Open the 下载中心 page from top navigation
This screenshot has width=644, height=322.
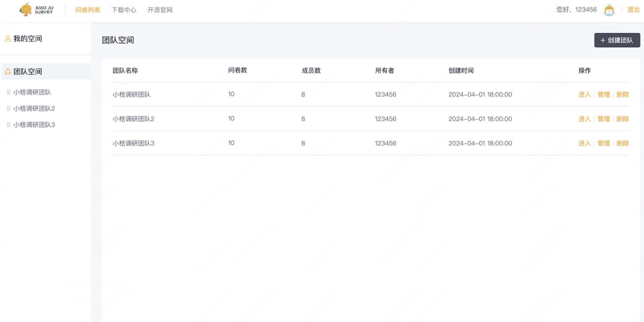124,10
